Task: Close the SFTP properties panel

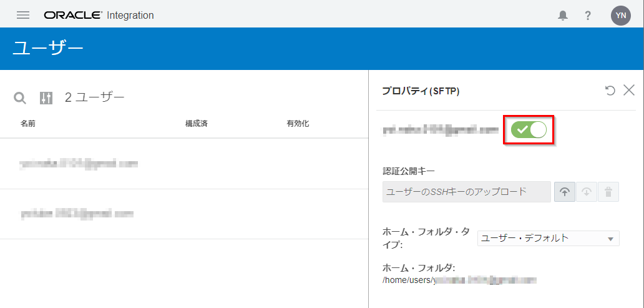Action: click(629, 91)
